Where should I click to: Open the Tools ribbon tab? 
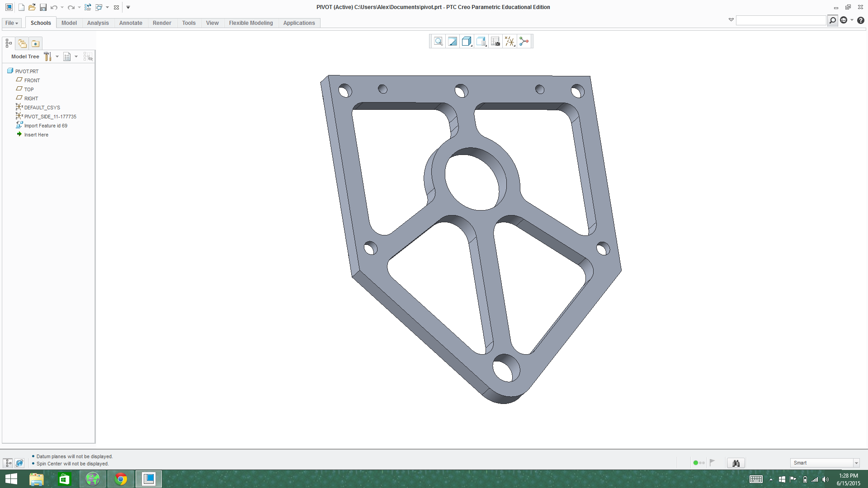pos(189,23)
